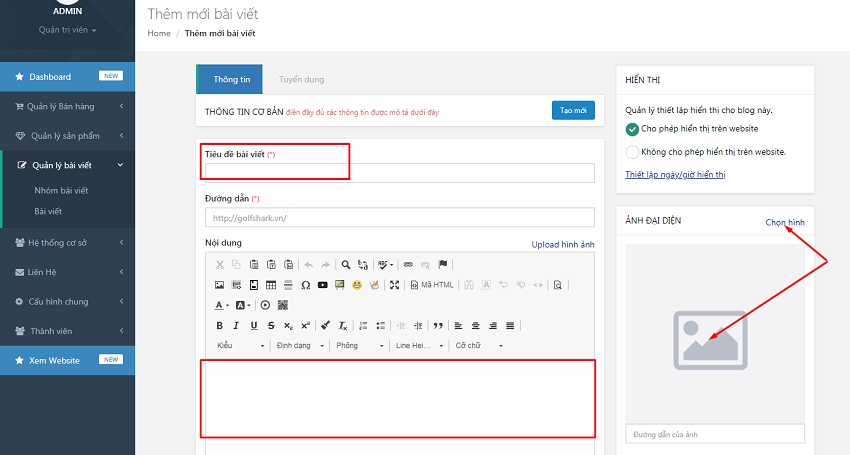This screenshot has width=850, height=455.
Task: Insert a link with the chain icon
Action: click(408, 265)
